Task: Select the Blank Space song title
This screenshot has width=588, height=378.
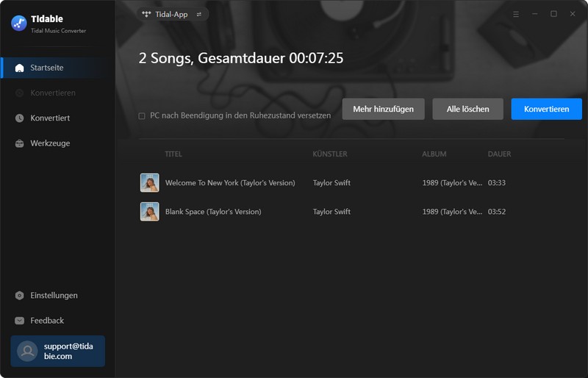Action: point(213,212)
